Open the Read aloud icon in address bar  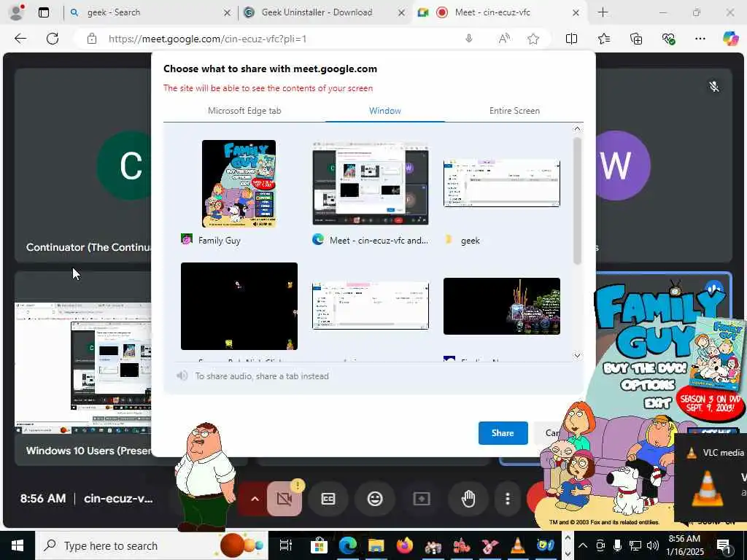[504, 39]
